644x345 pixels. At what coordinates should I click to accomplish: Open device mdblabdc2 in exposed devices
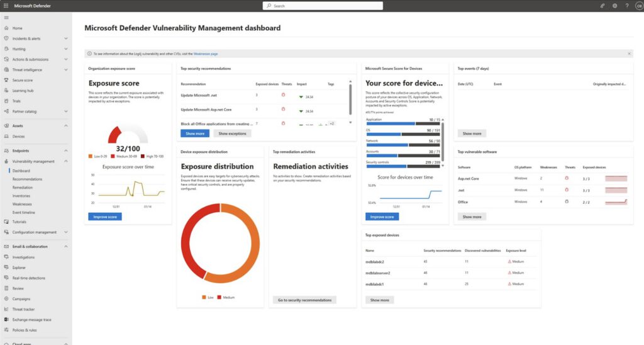pos(375,261)
